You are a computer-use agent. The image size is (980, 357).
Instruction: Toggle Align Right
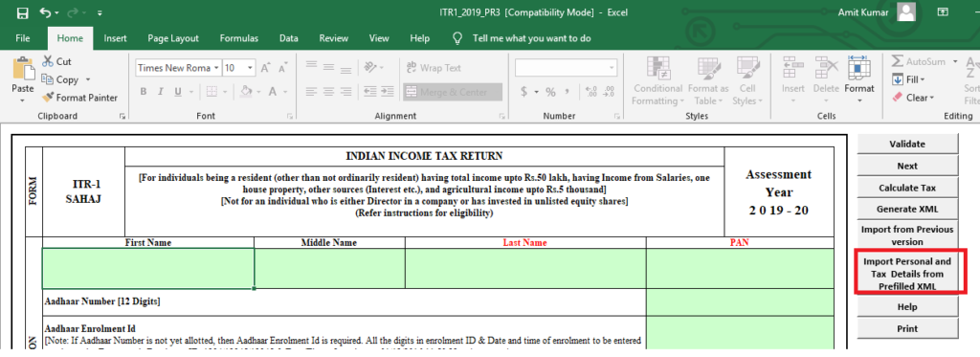point(345,92)
